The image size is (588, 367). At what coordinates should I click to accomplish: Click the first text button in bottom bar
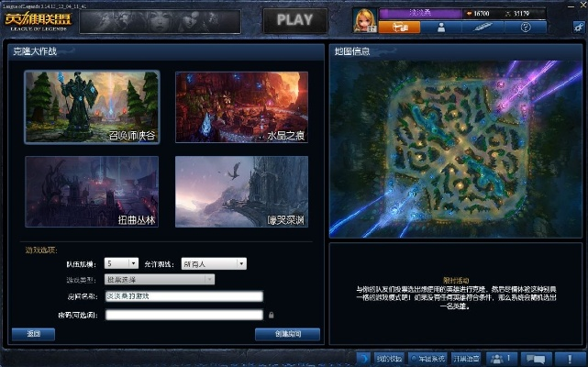389,359
